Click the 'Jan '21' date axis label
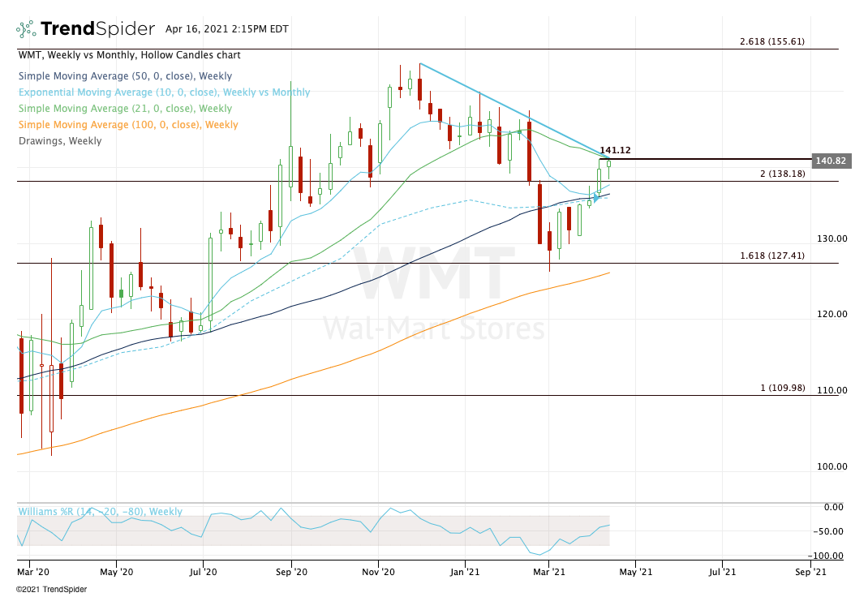 (465, 572)
